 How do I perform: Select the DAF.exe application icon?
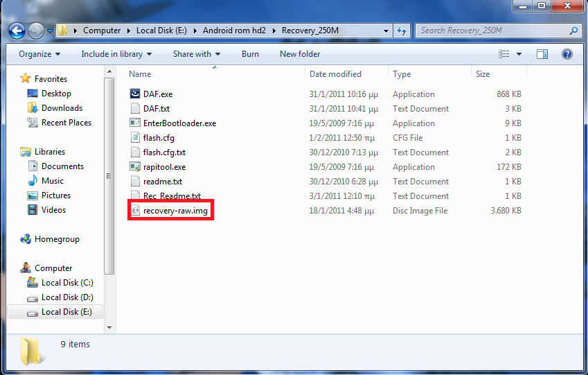(x=136, y=94)
